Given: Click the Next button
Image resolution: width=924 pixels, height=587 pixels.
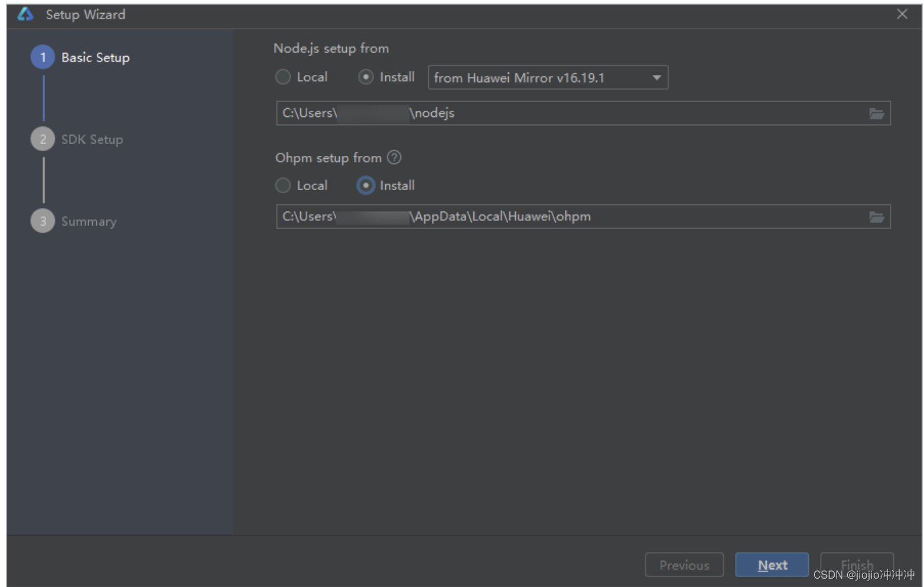Looking at the screenshot, I should (x=772, y=565).
